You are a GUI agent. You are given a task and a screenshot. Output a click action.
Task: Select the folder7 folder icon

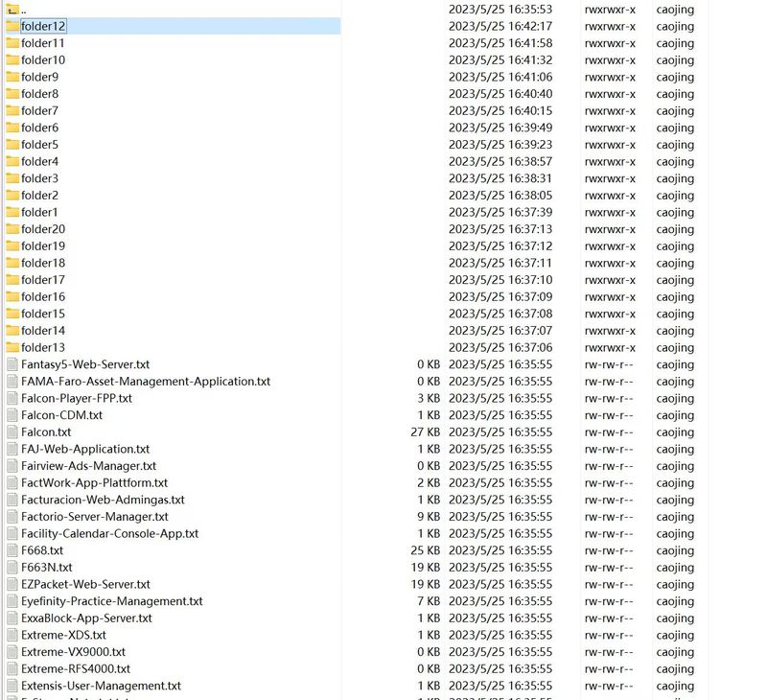(12, 110)
